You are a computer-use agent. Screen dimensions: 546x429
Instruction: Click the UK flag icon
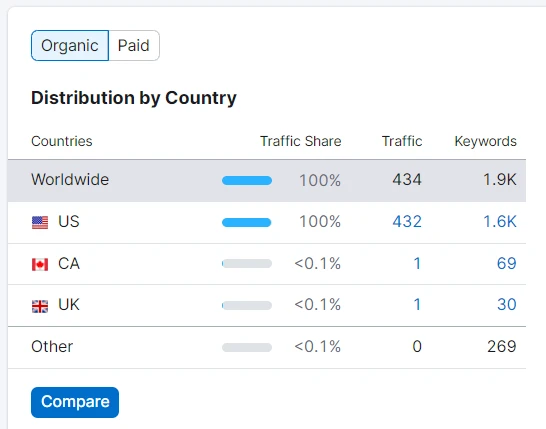tap(40, 306)
